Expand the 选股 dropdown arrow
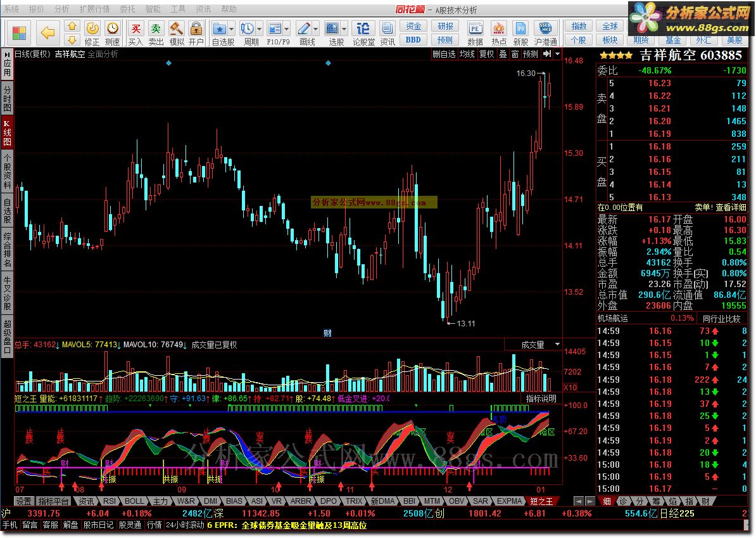 [x=344, y=29]
